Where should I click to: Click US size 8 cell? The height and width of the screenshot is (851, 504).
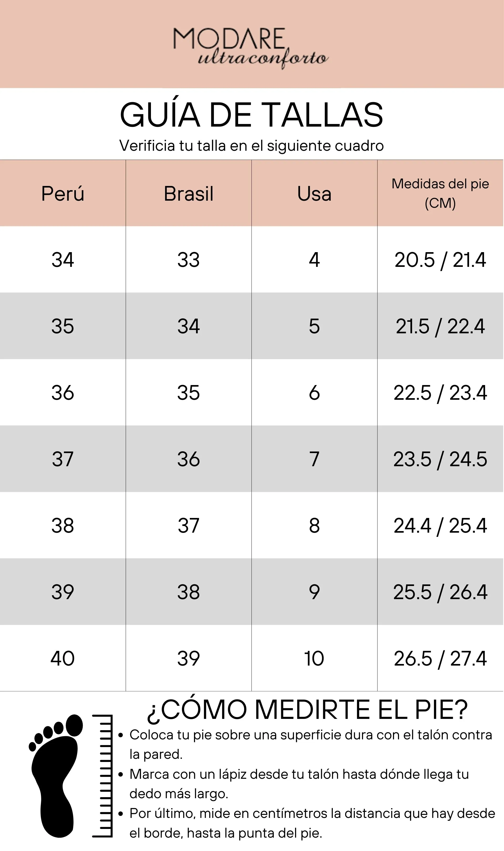[x=314, y=525]
